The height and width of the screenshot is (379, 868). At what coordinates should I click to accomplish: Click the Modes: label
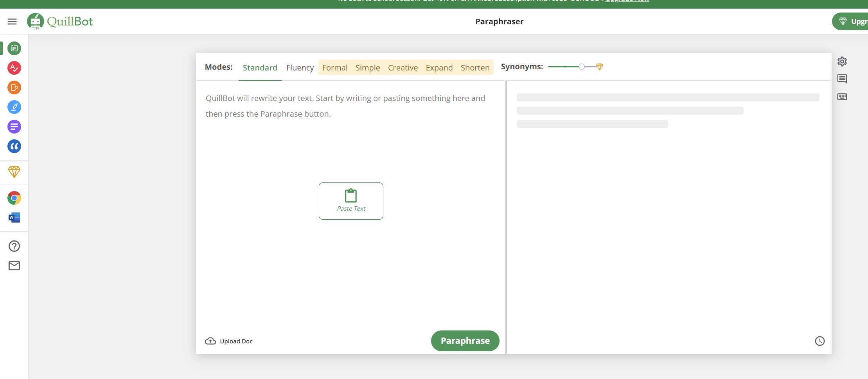pos(219,67)
